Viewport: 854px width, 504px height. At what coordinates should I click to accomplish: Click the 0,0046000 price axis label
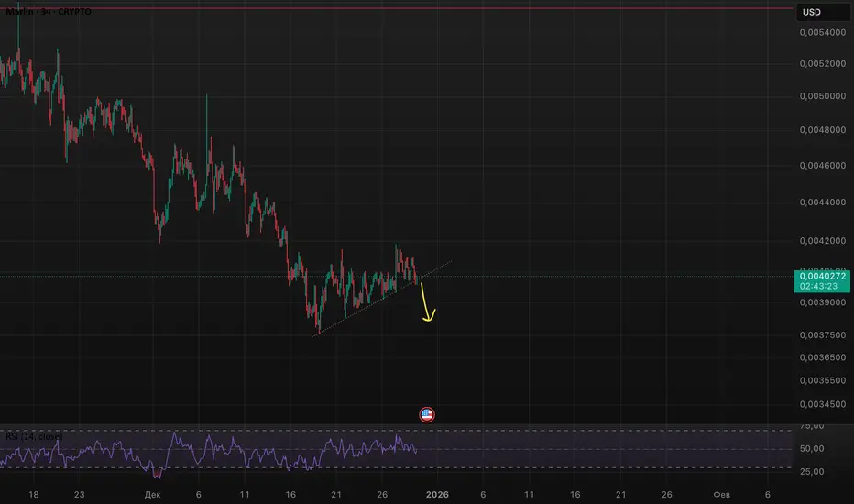pyautogui.click(x=823, y=166)
